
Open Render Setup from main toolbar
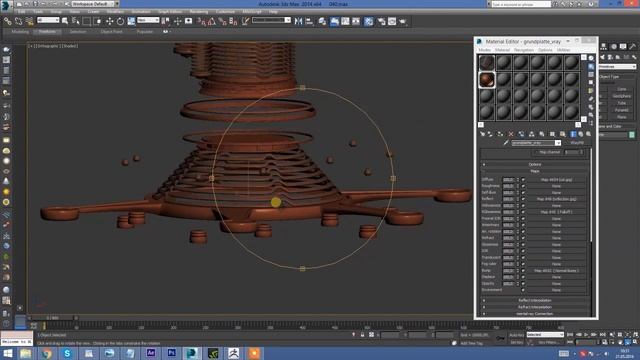coord(382,21)
